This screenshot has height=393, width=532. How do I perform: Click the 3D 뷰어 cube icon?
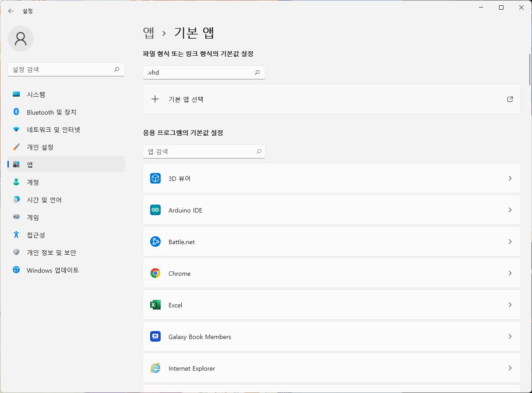tap(155, 178)
